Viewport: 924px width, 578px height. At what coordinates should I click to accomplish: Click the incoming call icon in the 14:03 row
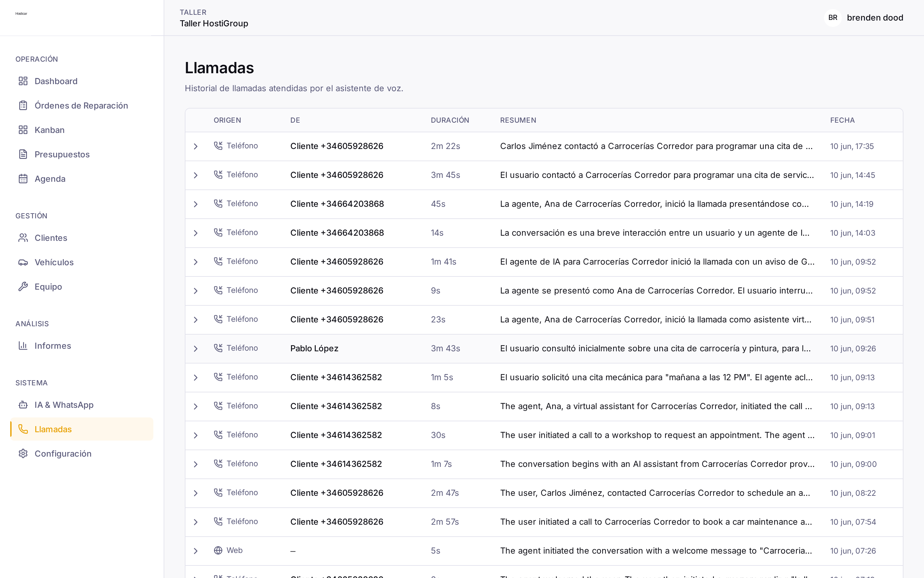218,232
